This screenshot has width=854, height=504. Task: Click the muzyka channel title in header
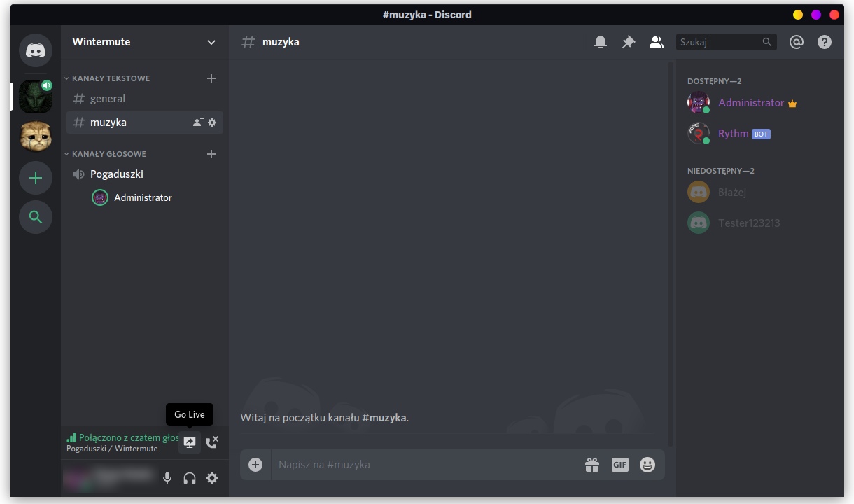coord(281,42)
